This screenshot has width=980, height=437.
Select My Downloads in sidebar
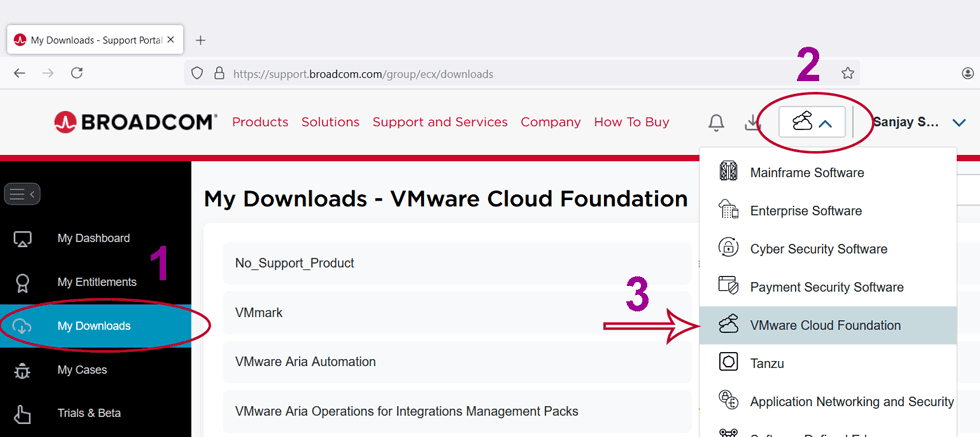click(x=94, y=326)
